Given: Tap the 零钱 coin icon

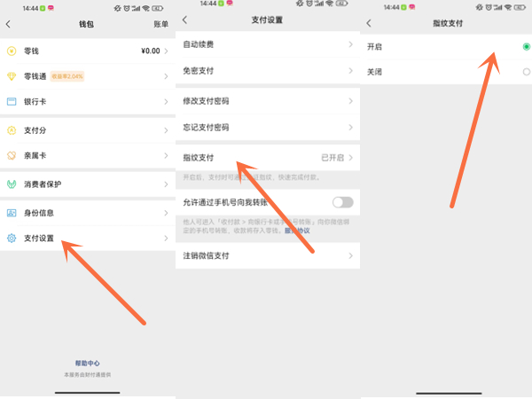Looking at the screenshot, I should [x=12, y=51].
